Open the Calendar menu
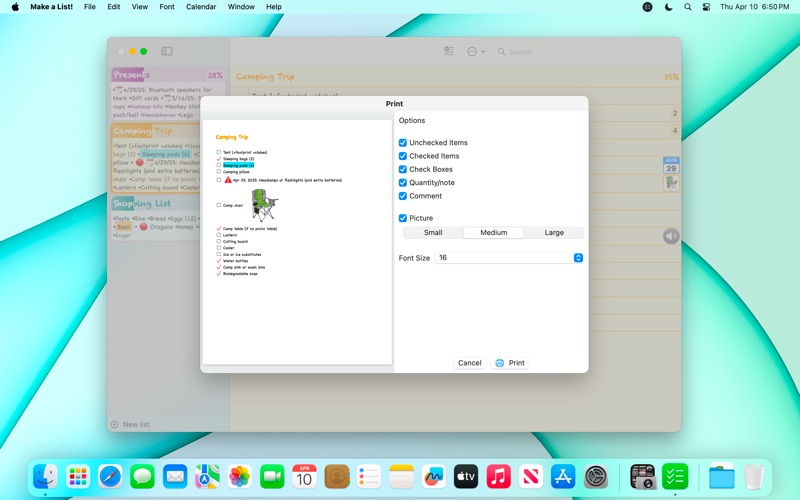The image size is (800, 500). coord(201,7)
